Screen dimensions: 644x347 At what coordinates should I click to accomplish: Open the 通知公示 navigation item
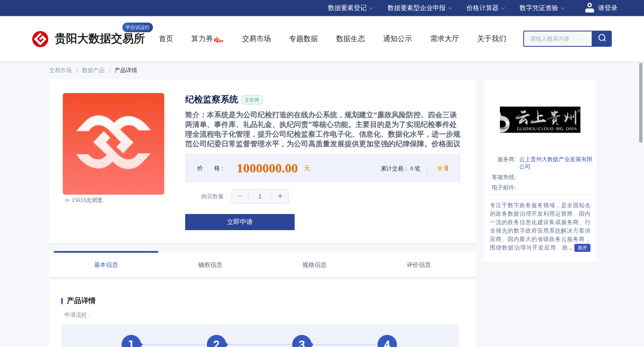tap(398, 39)
